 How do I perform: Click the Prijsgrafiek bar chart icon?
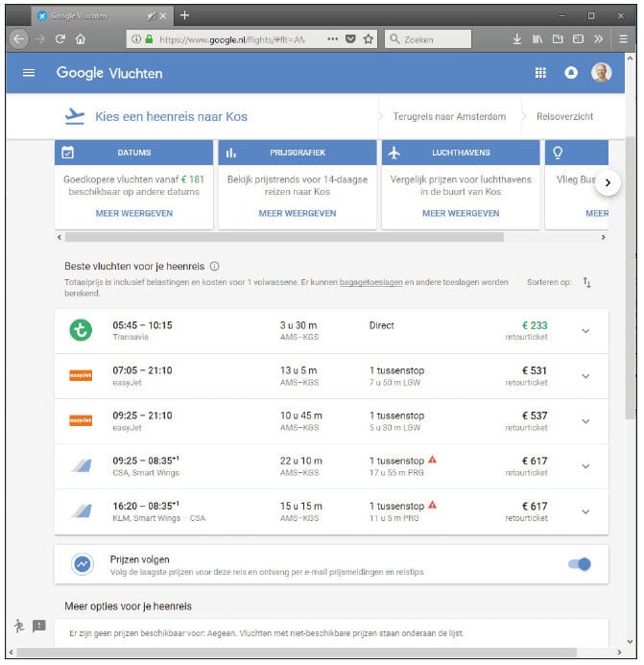click(230, 153)
